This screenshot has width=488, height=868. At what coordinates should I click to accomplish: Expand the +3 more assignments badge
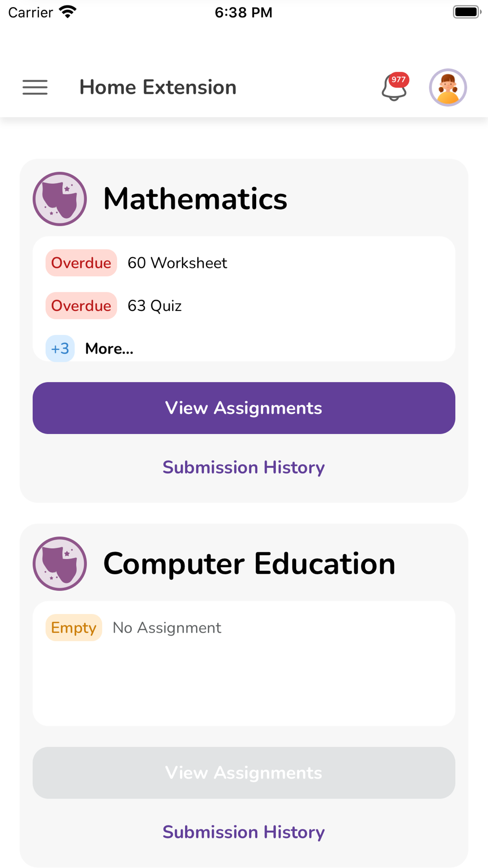[60, 349]
